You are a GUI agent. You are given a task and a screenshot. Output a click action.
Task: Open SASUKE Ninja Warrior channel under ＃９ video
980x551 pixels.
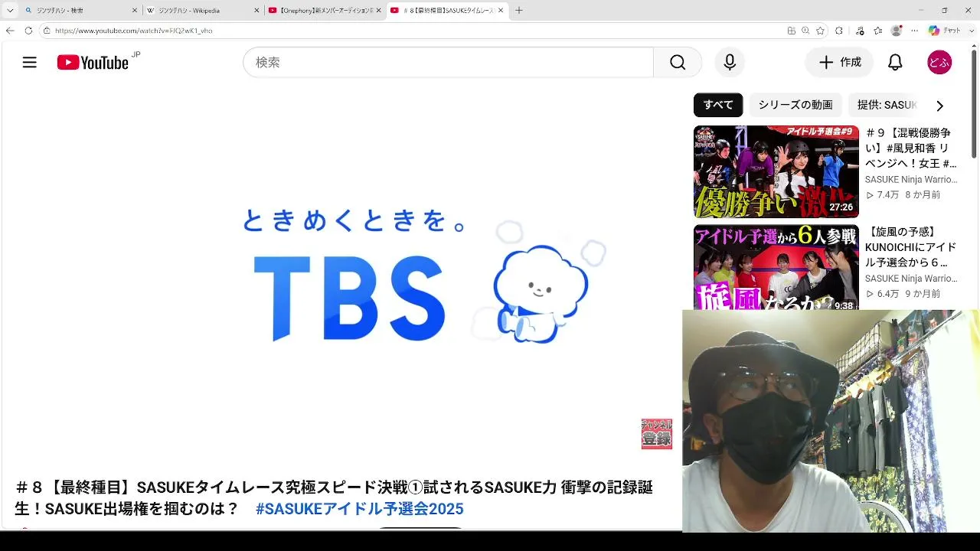[x=911, y=180]
